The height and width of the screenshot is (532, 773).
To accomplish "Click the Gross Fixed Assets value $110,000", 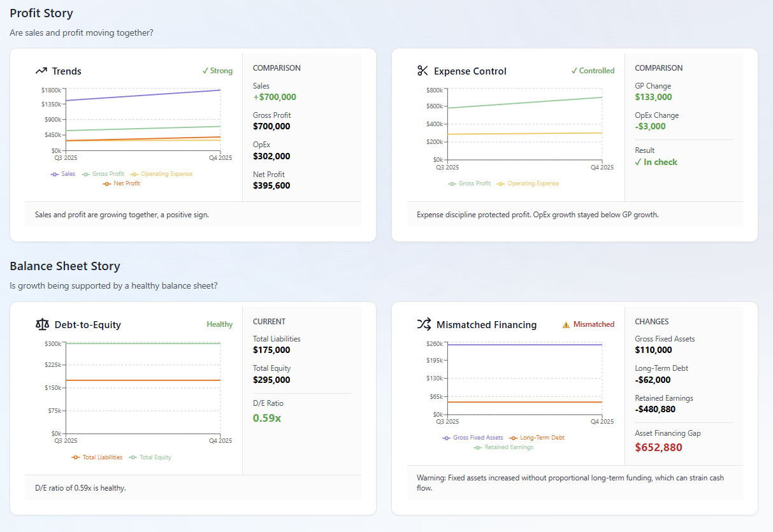I will click(x=654, y=350).
